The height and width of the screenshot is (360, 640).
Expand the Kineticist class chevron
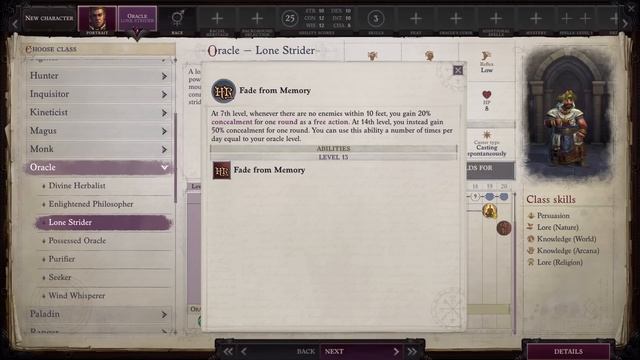pyautogui.click(x=164, y=113)
